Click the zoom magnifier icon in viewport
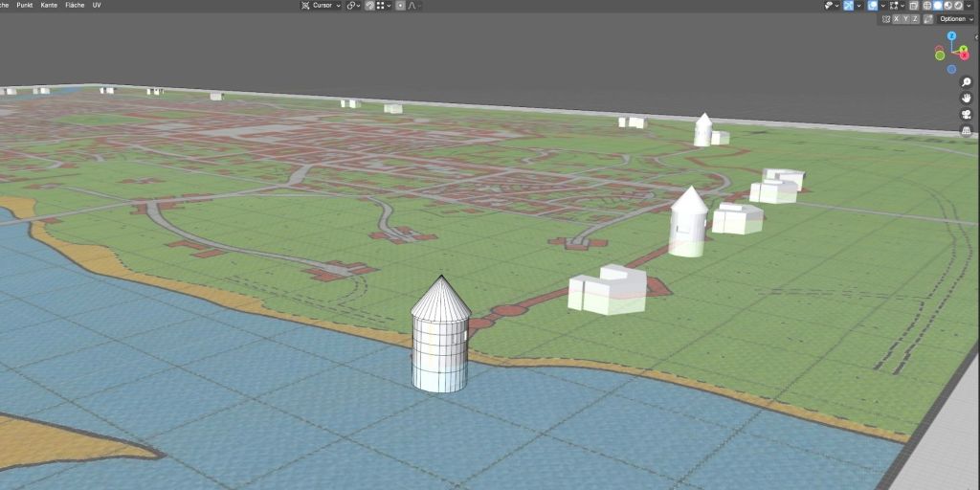Image resolution: width=980 pixels, height=490 pixels. (967, 82)
